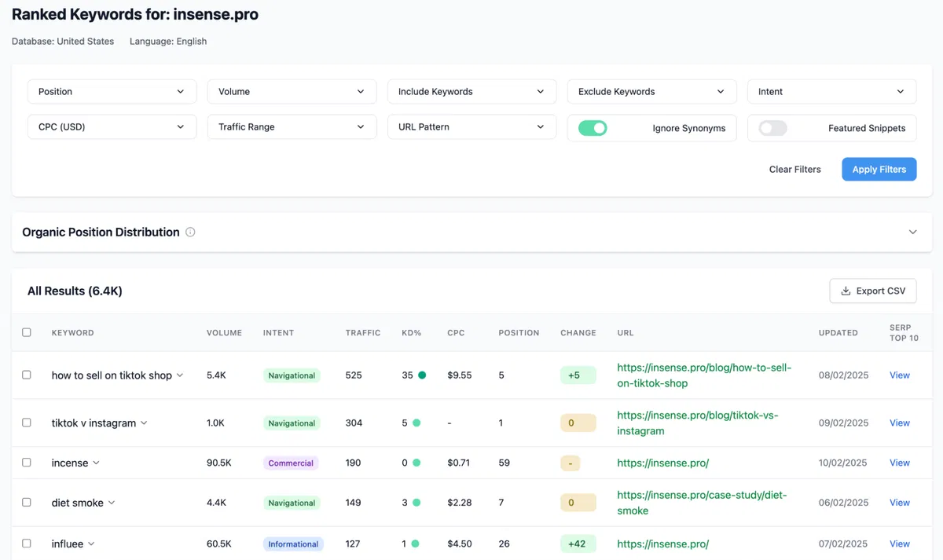Open the URL Pattern filter dropdown
This screenshot has width=943, height=560.
471,126
